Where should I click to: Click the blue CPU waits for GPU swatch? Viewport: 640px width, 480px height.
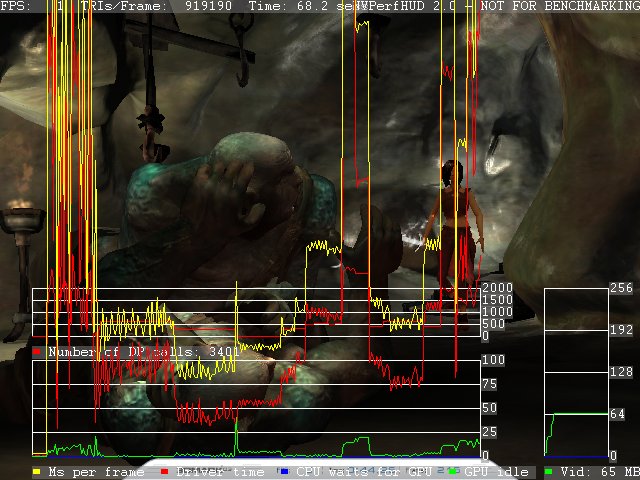click(284, 472)
